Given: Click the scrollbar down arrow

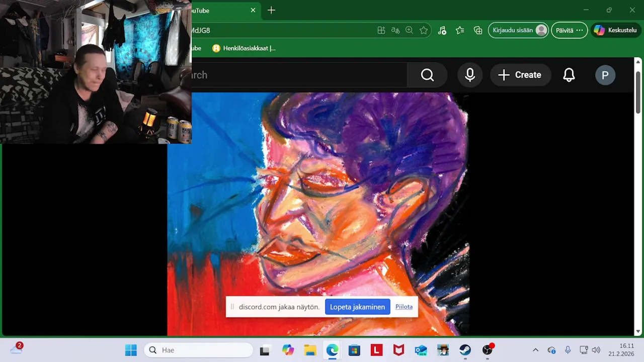Looking at the screenshot, I should point(638,331).
